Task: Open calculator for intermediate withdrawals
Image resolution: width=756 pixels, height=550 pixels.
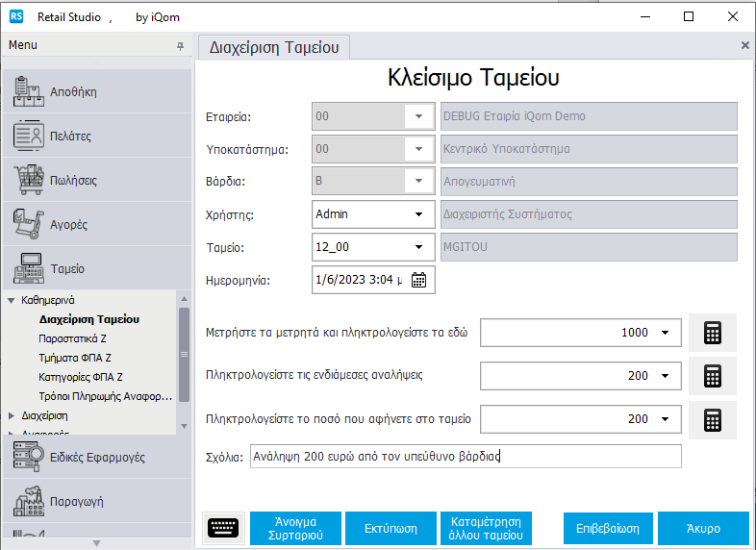Action: (x=712, y=376)
